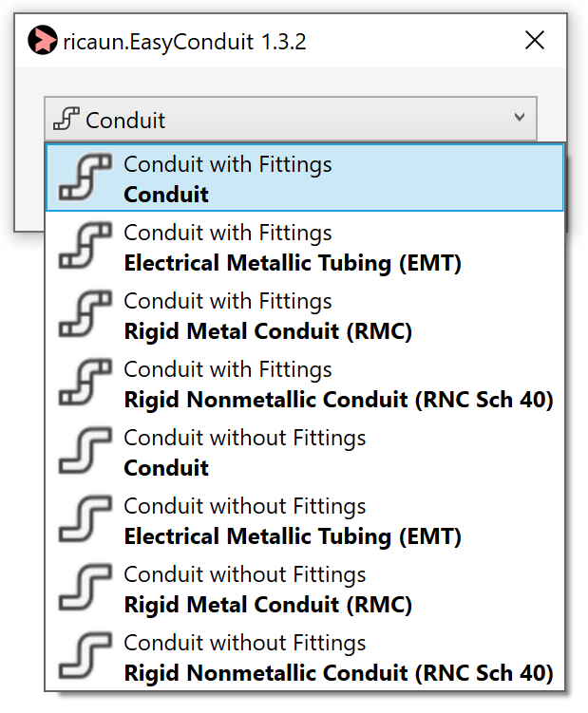Pick Rigid Metal Conduit without Fittings

click(x=268, y=605)
